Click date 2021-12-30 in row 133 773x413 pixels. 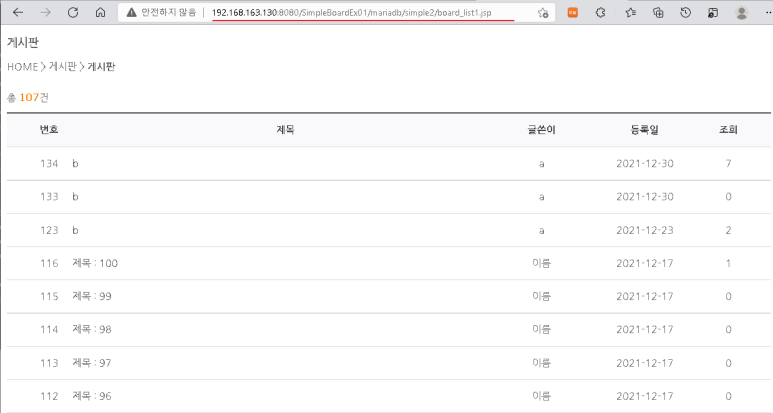pyautogui.click(x=645, y=197)
